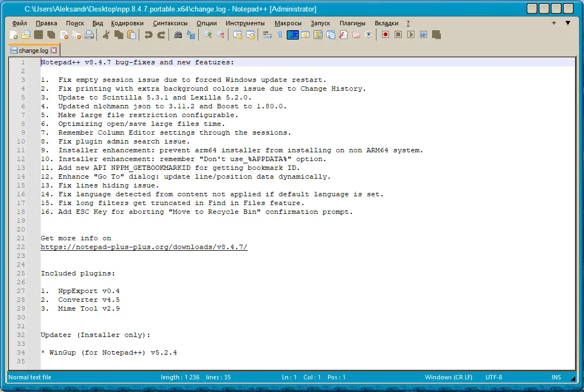The height and width of the screenshot is (392, 584).
Task: Click 'Windows (CR LF)' in the status bar
Action: 449,377
